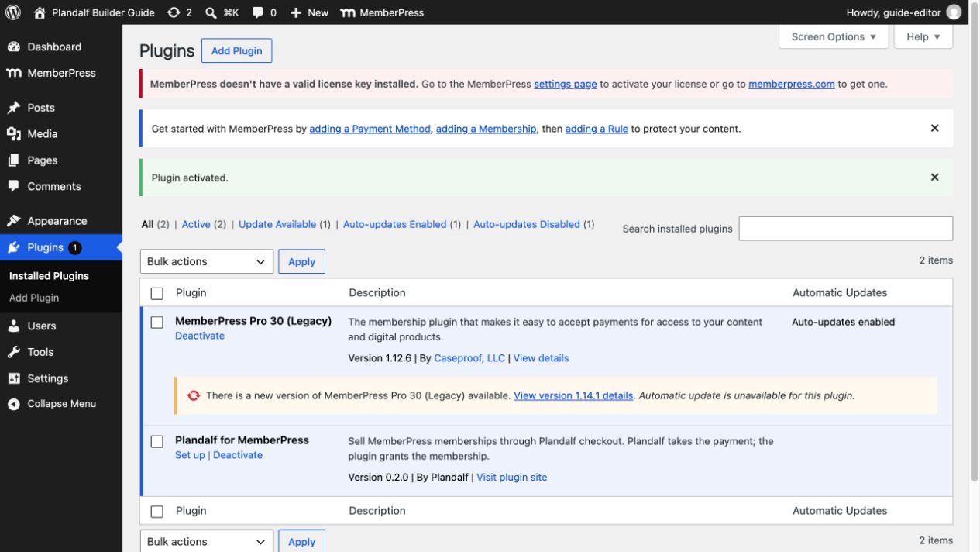Filter by Auto-updates Disabled
The image size is (980, 552).
[x=527, y=224]
